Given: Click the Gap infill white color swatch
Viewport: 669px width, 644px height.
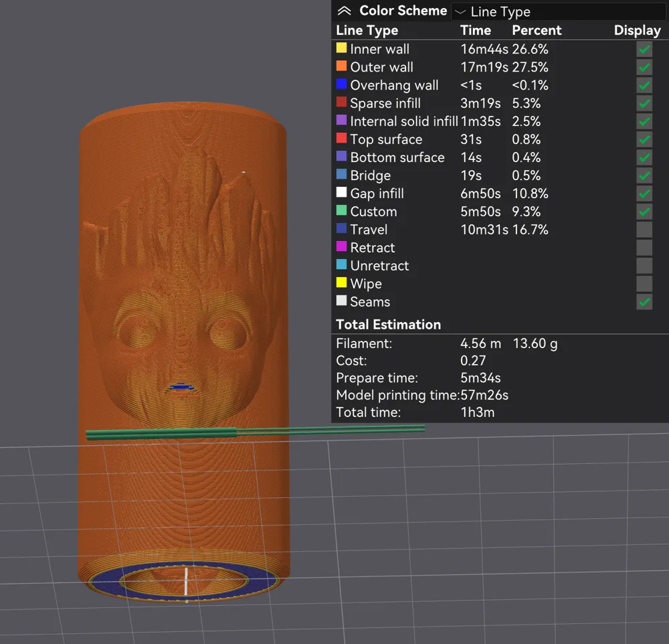Looking at the screenshot, I should 341,193.
